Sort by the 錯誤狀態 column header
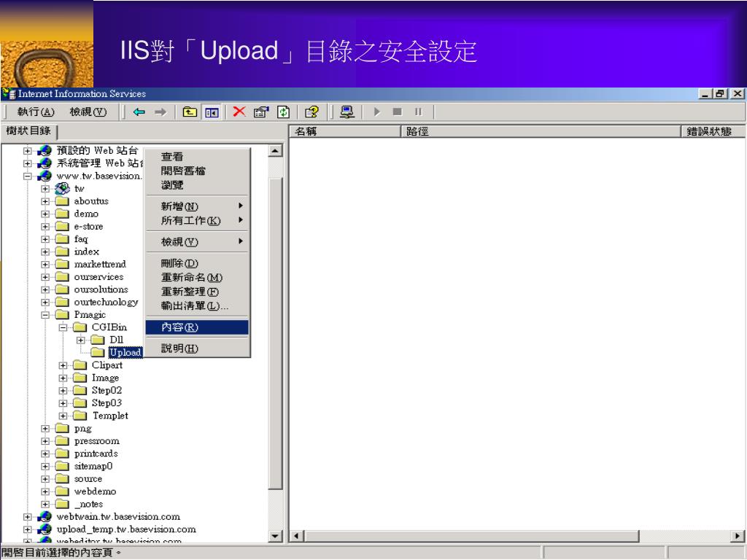This screenshot has width=747, height=560. [713, 131]
